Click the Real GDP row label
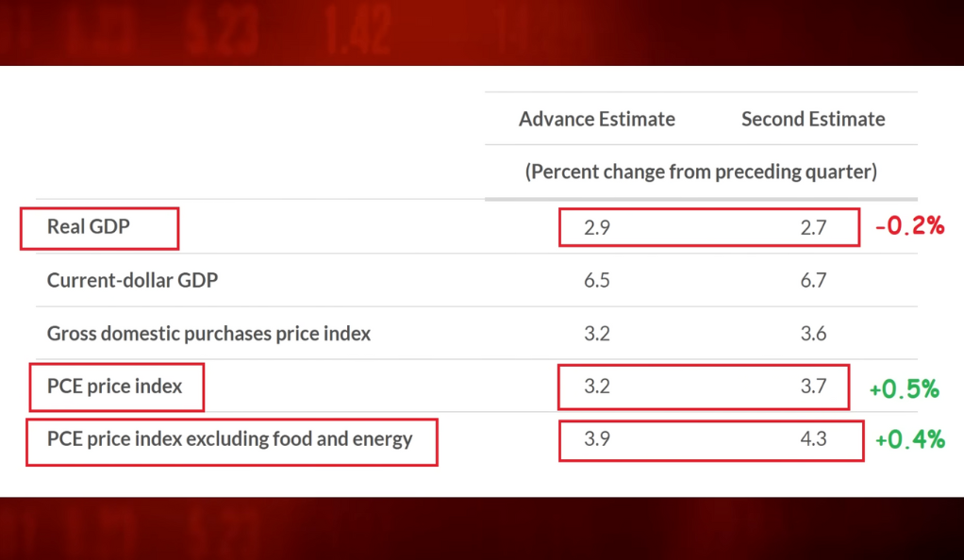Viewport: 964px width, 560px height. click(89, 227)
